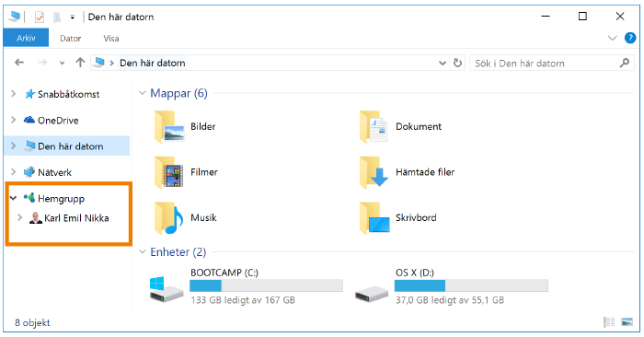The image size is (644, 337).
Task: Open the Customize Quick Access Toolbar dropdown
Action: point(73,17)
